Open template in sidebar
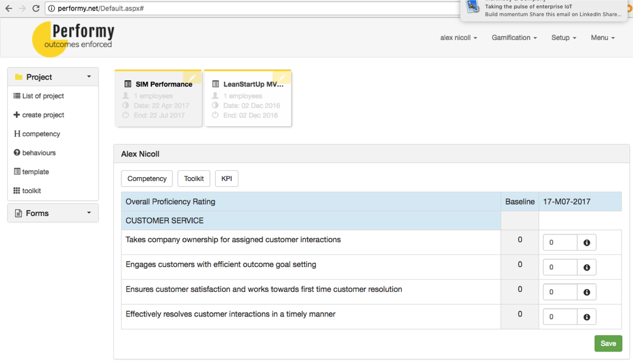 31,172
